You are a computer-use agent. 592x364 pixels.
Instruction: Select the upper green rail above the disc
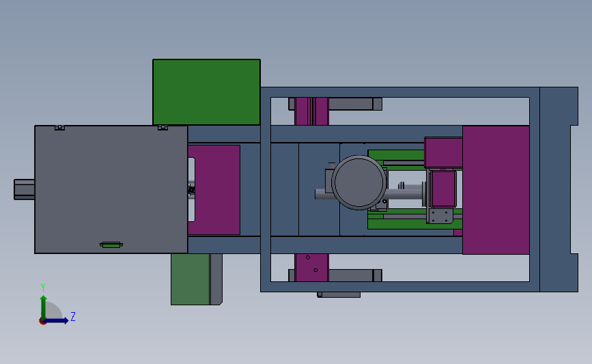(x=395, y=155)
